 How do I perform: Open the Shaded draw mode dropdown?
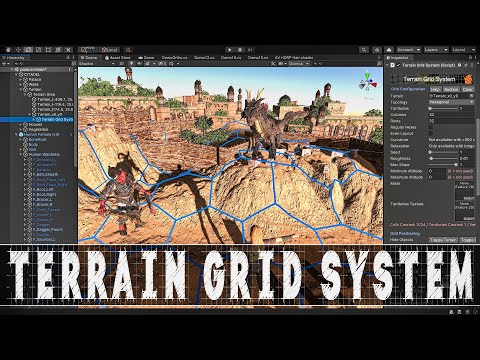(97, 63)
